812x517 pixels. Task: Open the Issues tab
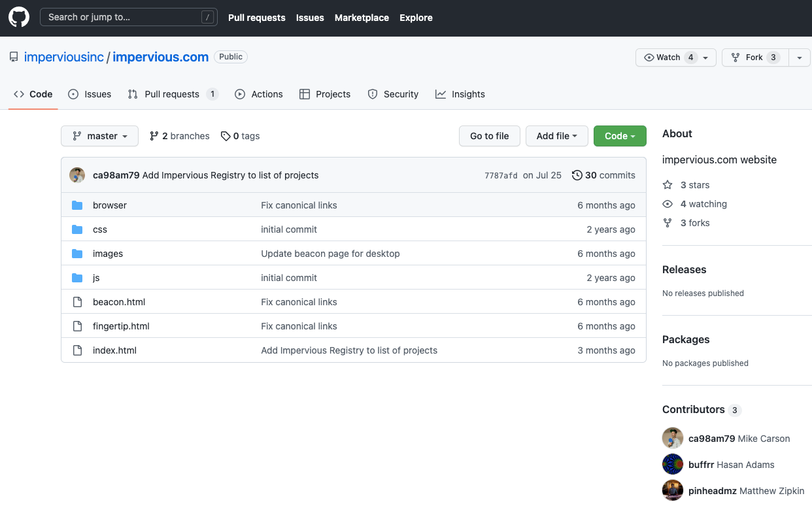90,94
